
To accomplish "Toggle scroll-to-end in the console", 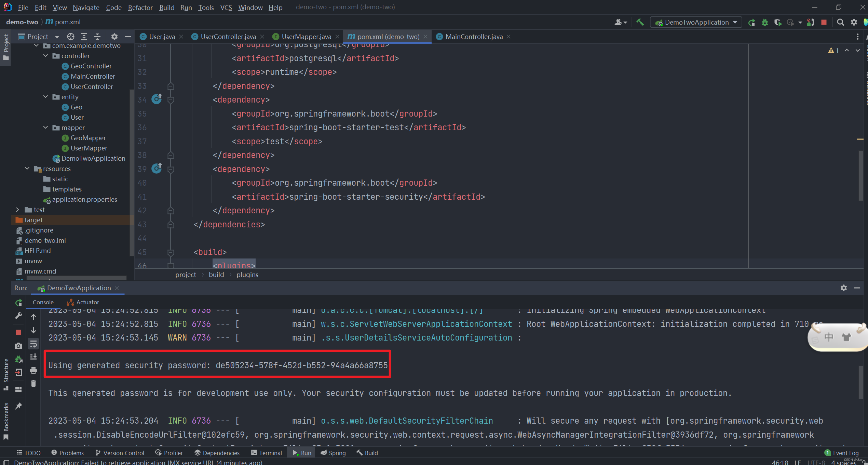I will [x=33, y=357].
